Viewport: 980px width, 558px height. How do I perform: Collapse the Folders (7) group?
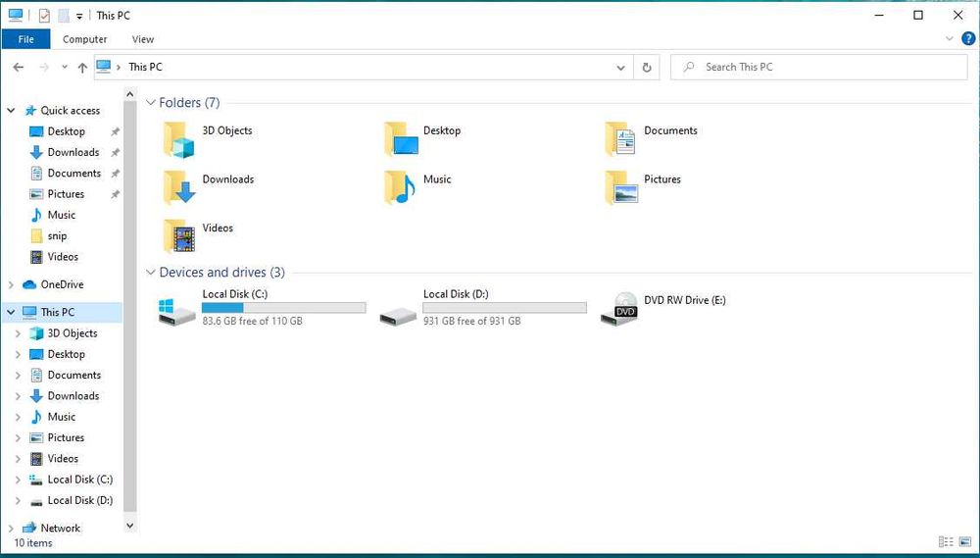[151, 103]
